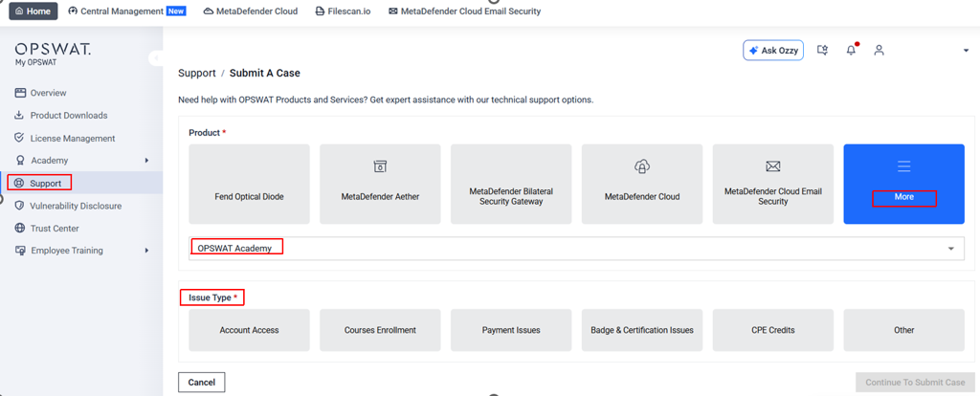The width and height of the screenshot is (980, 396).
Task: Choose CPE Credits issue type
Action: [773, 330]
